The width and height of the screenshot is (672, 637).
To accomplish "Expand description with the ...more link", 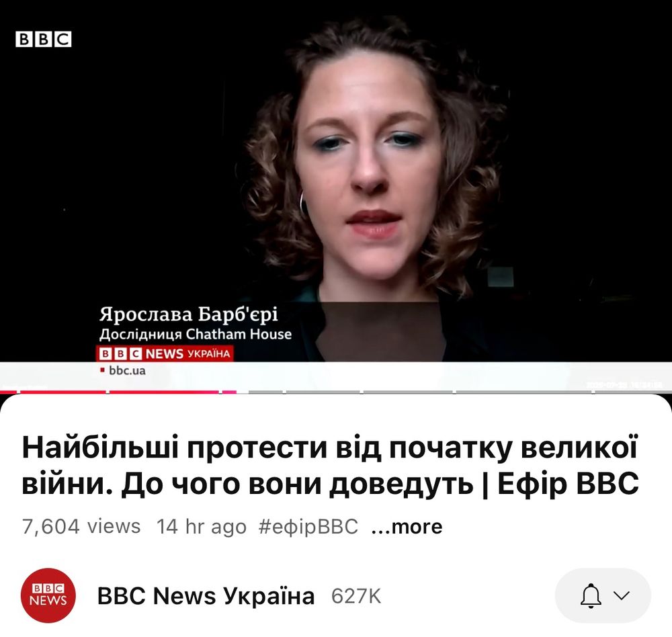I will 407,526.
